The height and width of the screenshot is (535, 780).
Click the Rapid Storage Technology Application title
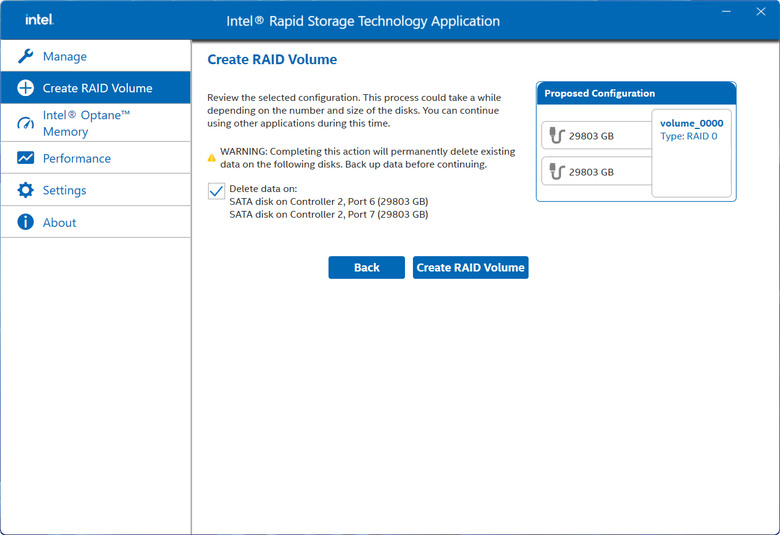[x=363, y=21]
